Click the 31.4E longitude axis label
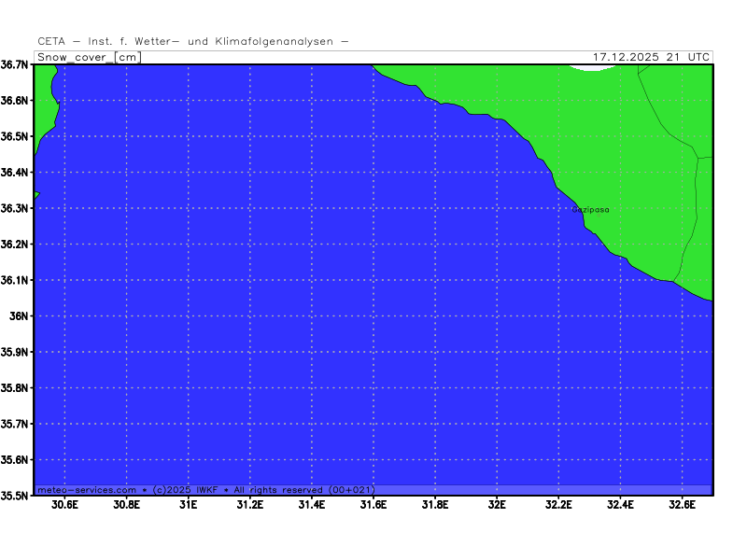 coord(311,505)
